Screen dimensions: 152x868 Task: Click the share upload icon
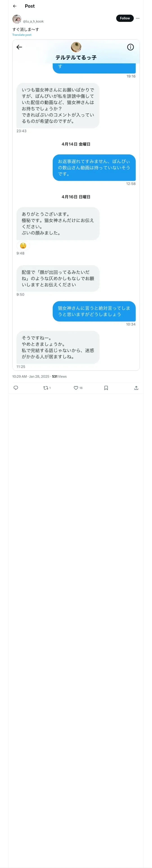(136, 388)
